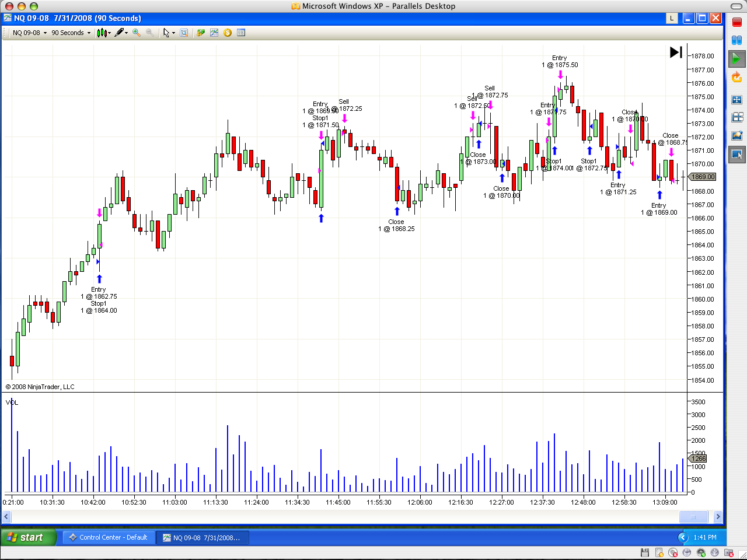Click the Parallels Coherence windows icon
Screen dimensions: 747x560
click(x=736, y=117)
